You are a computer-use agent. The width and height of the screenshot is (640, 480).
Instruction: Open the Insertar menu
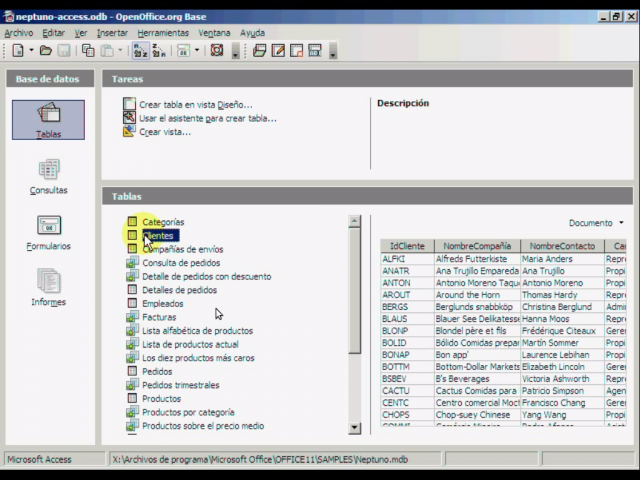tap(112, 33)
